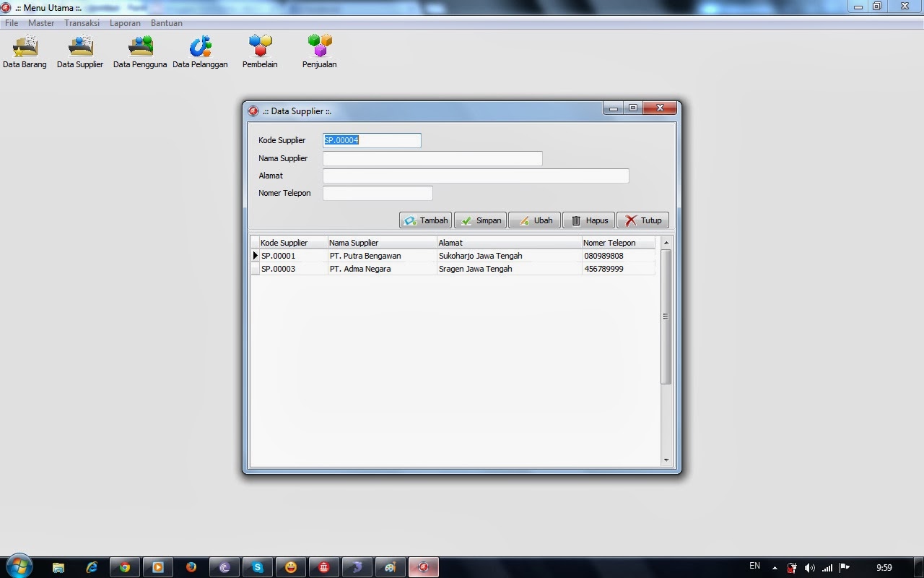This screenshot has height=578, width=924.
Task: Click the scrollbar down arrow in the grid
Action: pos(666,460)
